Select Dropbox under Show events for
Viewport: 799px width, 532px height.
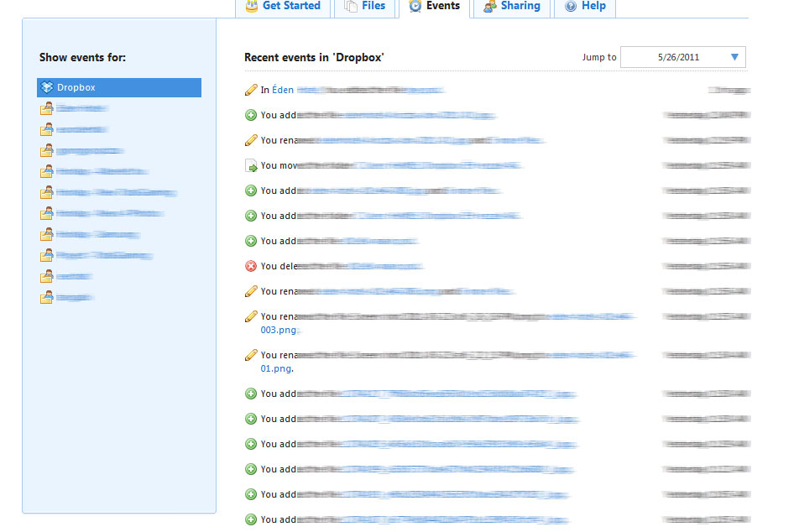click(x=76, y=87)
